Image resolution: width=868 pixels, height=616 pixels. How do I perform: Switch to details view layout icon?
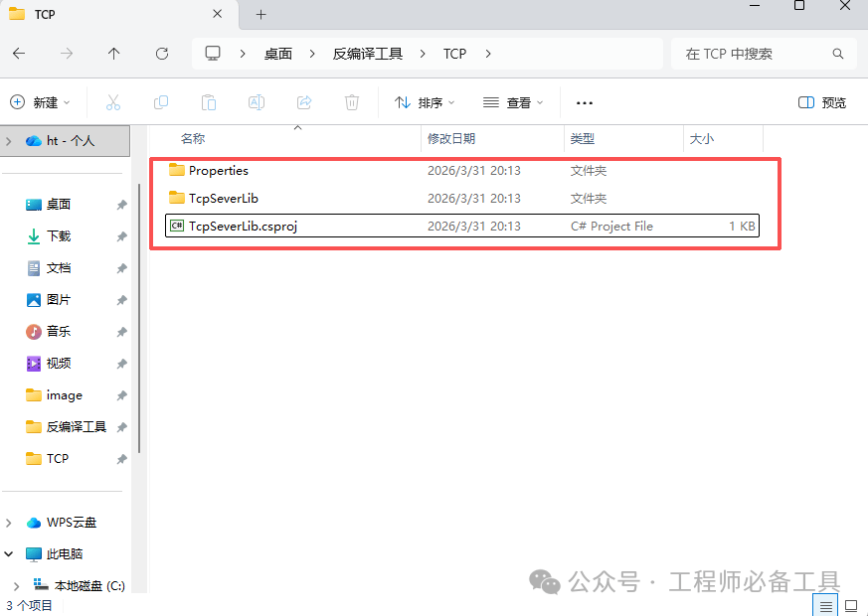(x=827, y=605)
